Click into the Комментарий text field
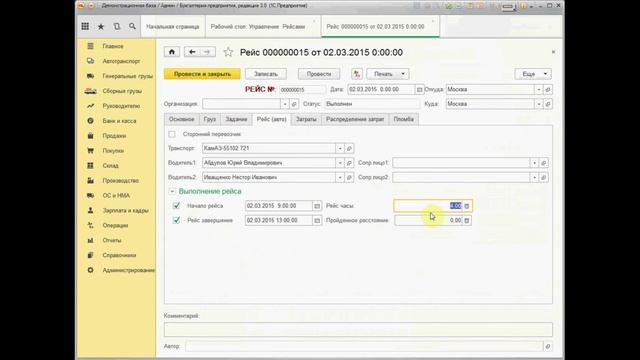The height and width of the screenshot is (360, 640). click(358, 329)
